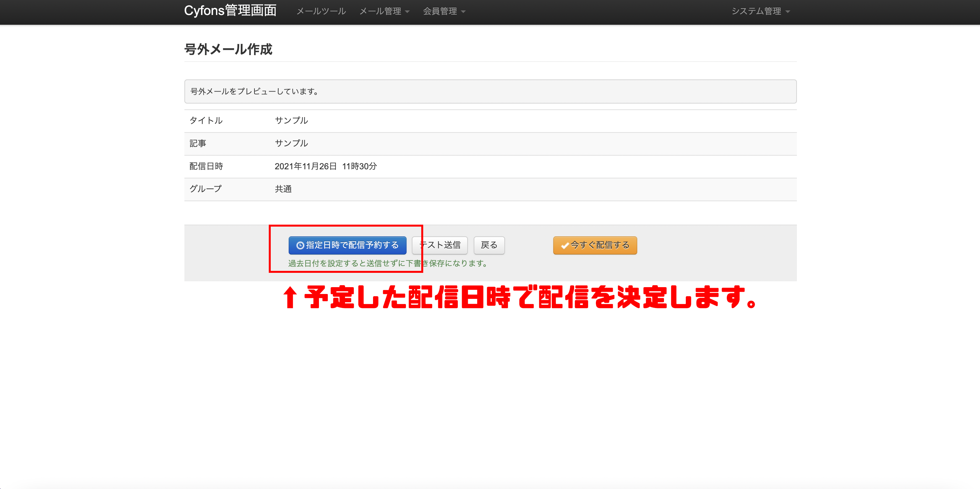Click the 号外メール作成 page heading
This screenshot has width=980, height=489.
click(x=228, y=49)
